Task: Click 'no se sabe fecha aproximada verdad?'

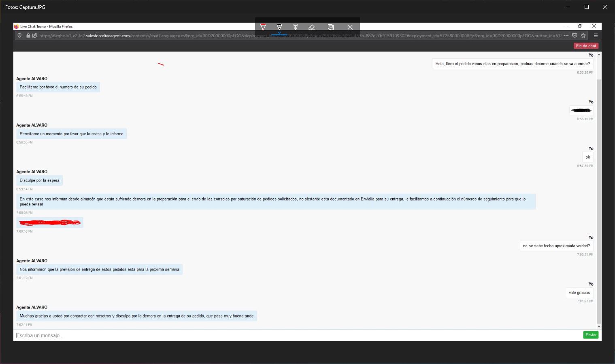Action: coord(556,246)
